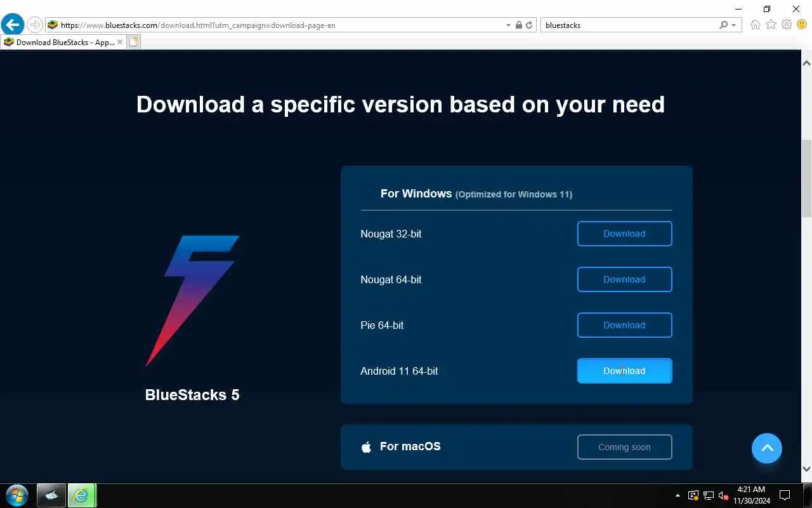Click the 'For Windows' heading text
Image resolution: width=812 pixels, height=508 pixels.
pos(416,194)
